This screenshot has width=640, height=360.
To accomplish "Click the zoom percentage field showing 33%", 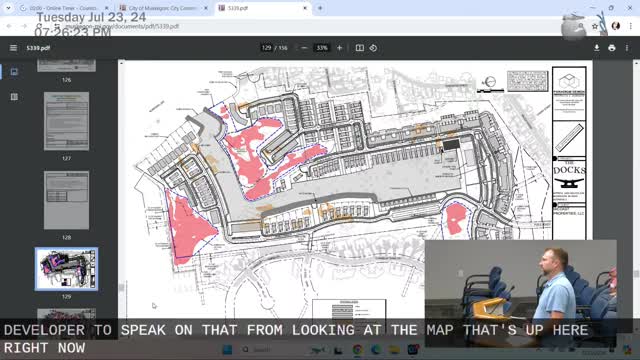I will pyautogui.click(x=322, y=48).
